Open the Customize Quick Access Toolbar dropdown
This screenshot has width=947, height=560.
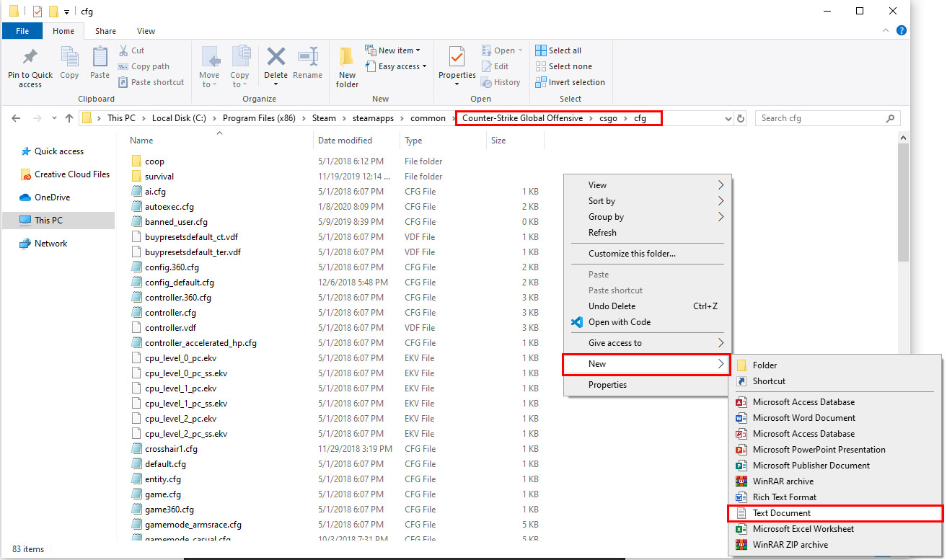[66, 12]
